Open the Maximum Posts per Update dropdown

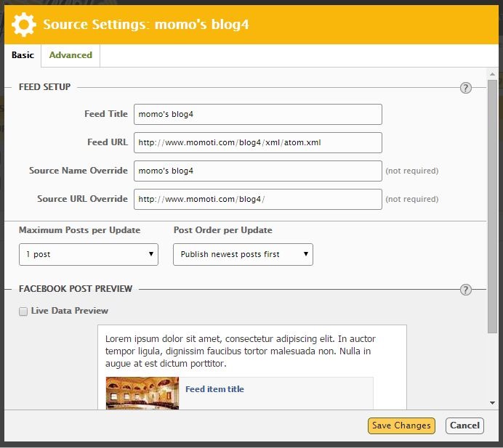[89, 254]
